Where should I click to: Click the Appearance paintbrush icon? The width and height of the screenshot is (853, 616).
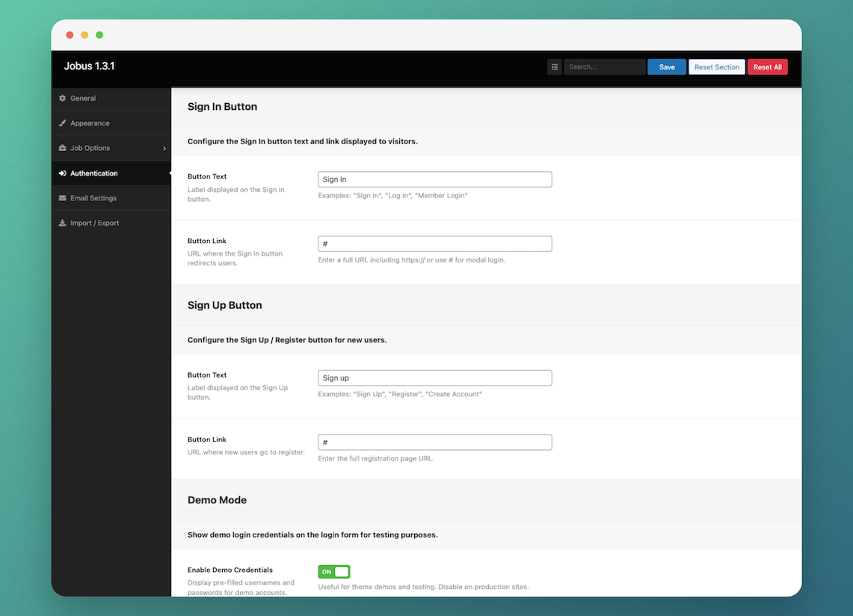[62, 123]
